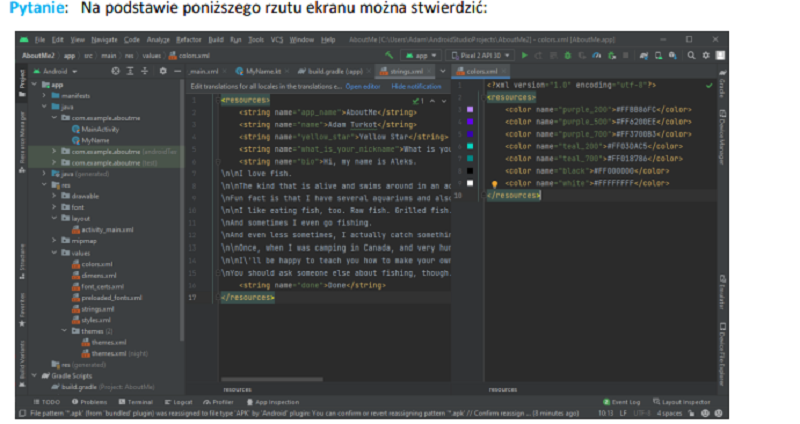800x424 pixels.
Task: Expand the manifests folder in project tree
Action: (44, 95)
